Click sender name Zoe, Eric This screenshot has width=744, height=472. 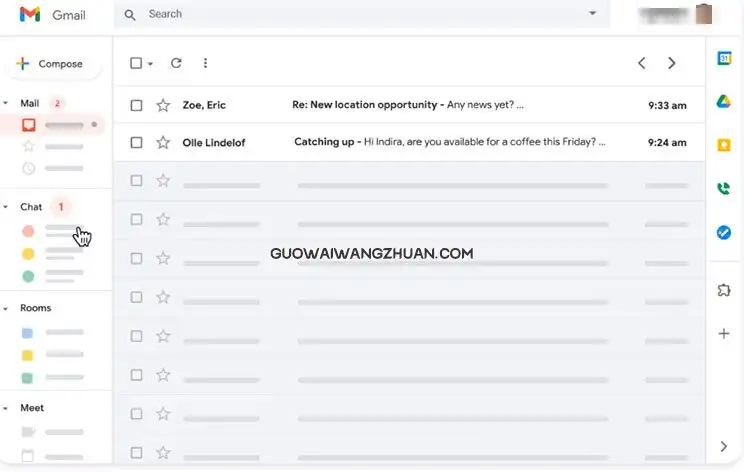[x=204, y=105]
